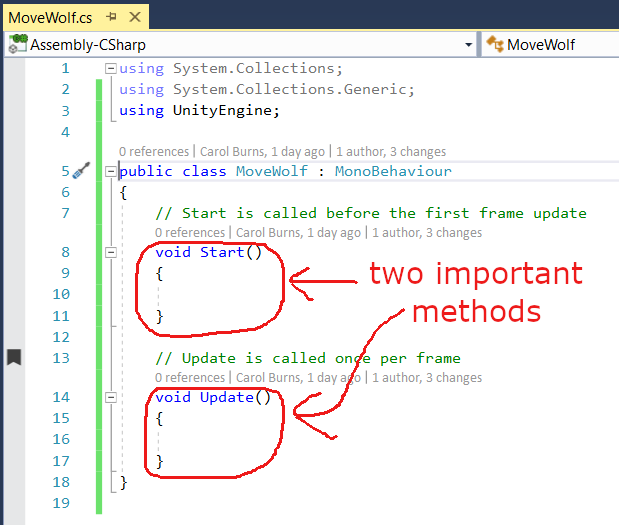Click 'System.Collections.Generic;' on line 2
The image size is (619, 525).
point(294,90)
